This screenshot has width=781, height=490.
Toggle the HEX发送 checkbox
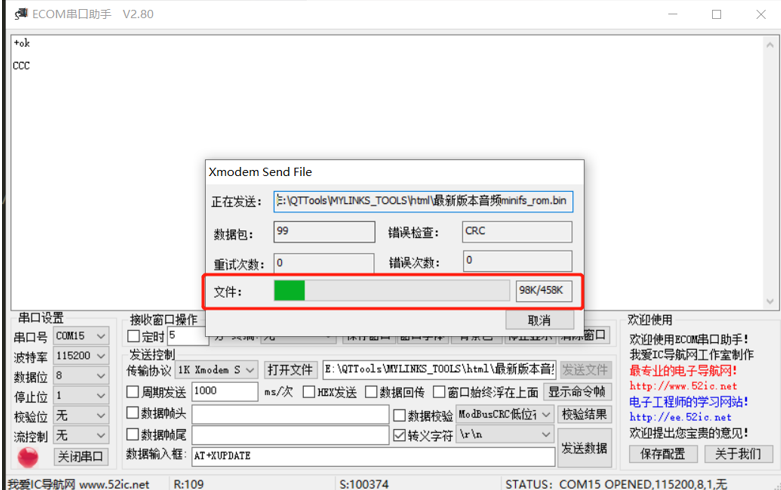click(309, 392)
